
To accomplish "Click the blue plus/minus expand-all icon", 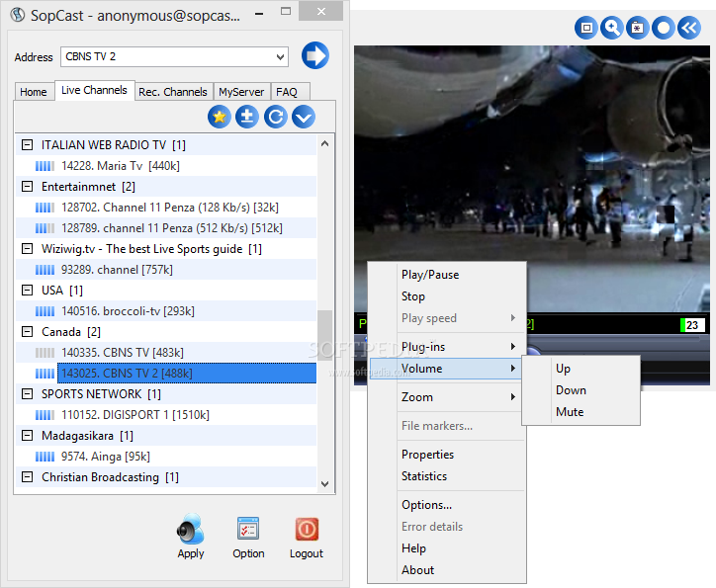I will click(x=247, y=117).
